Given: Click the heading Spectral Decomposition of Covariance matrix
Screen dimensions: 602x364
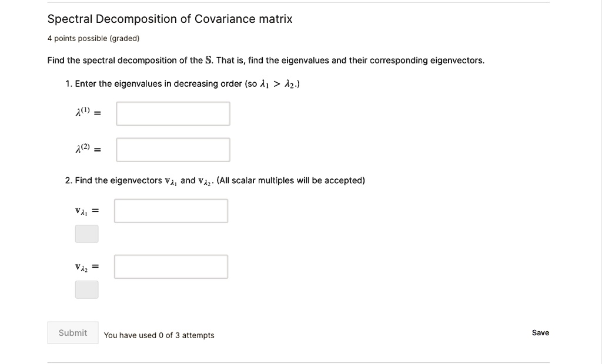Looking at the screenshot, I should click(170, 18).
